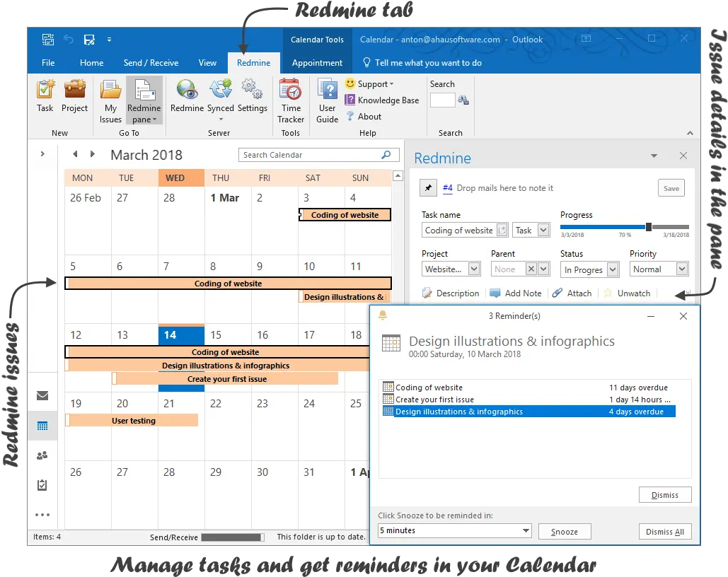
Task: Open quick access toolbar customize dropdown
Action: pos(109,40)
